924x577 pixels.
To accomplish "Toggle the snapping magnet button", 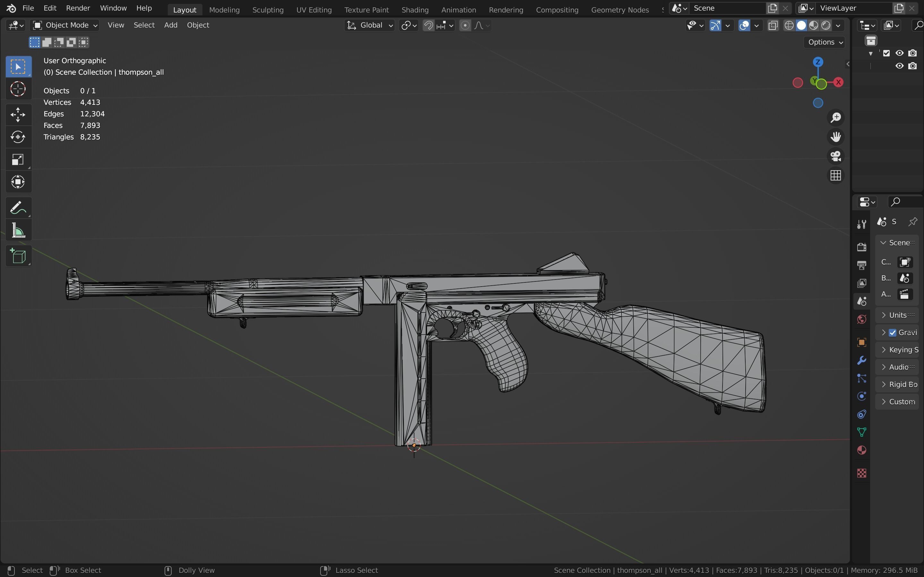I will 429,26.
